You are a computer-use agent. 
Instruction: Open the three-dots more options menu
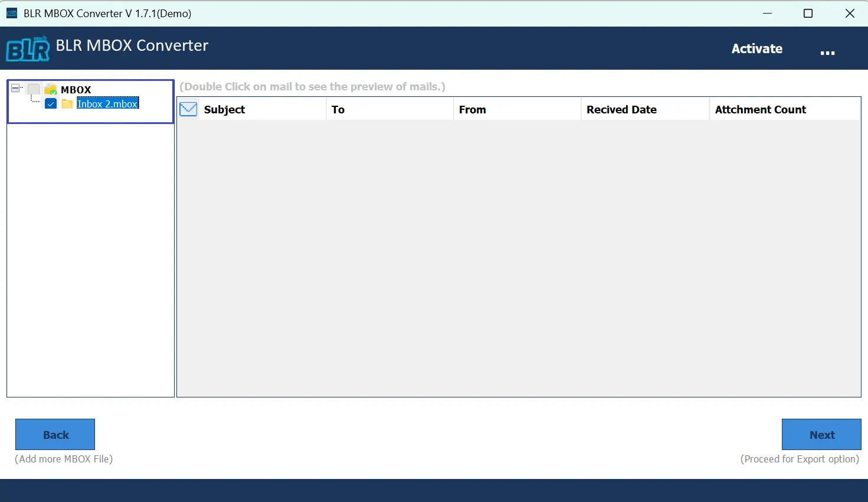pos(827,52)
